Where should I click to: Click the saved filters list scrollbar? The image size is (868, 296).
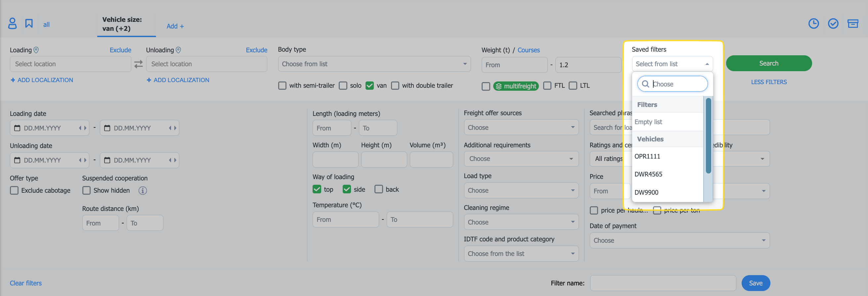pos(708,135)
